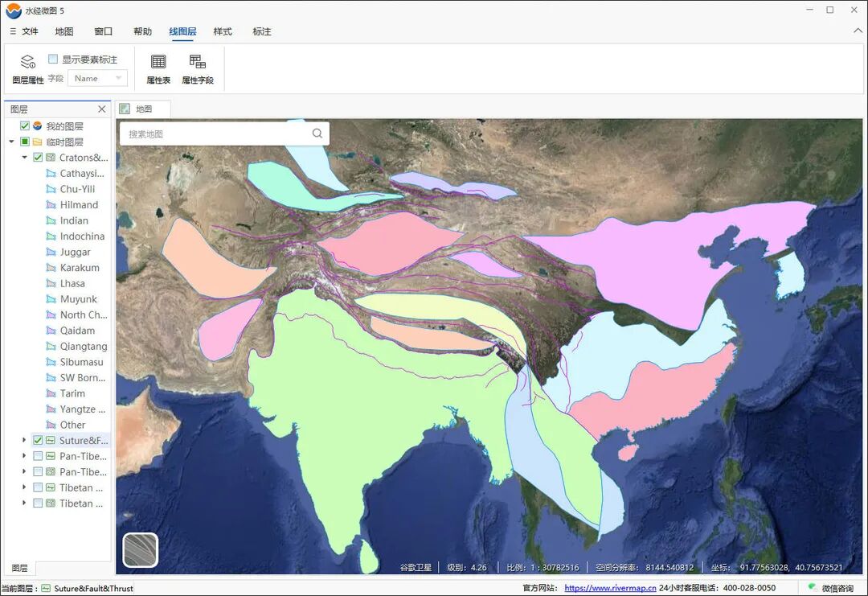Click the 空间分辨率 status value

pyautogui.click(x=645, y=567)
